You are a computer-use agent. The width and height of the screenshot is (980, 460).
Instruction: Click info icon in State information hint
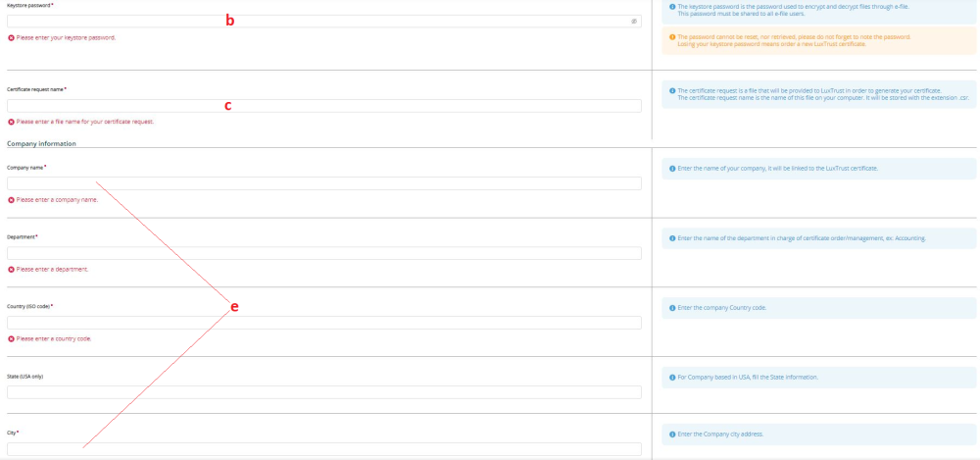(x=672, y=378)
